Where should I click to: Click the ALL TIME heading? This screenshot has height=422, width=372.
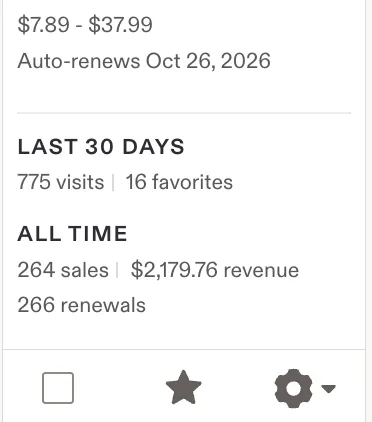coord(72,234)
